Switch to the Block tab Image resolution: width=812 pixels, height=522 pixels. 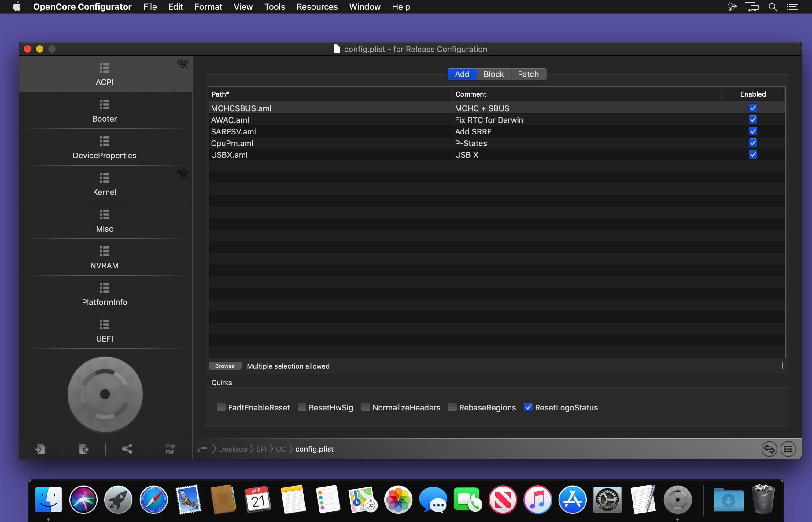(494, 74)
